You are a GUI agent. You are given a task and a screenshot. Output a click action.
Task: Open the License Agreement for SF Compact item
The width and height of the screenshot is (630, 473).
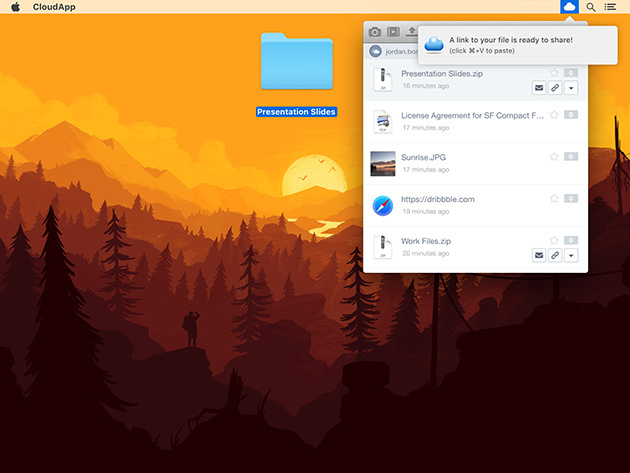tap(475, 122)
